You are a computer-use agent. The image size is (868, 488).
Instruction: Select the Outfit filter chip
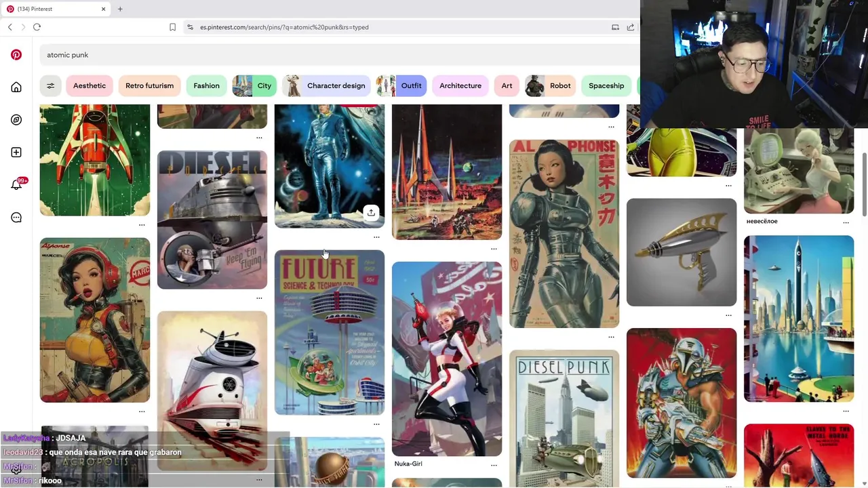401,85
